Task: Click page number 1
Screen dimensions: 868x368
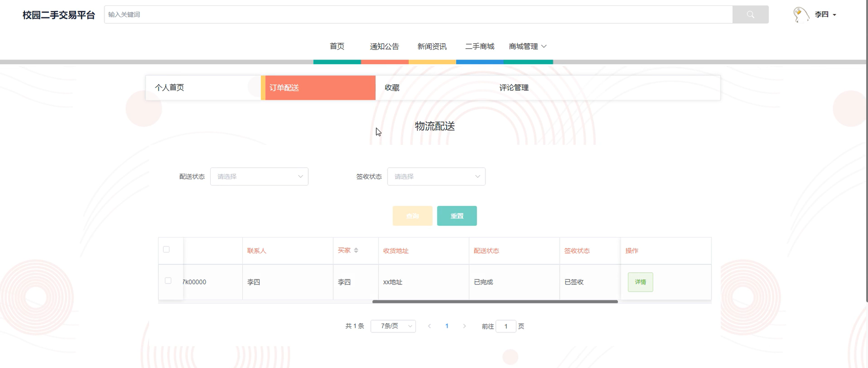Action: pyautogui.click(x=447, y=326)
